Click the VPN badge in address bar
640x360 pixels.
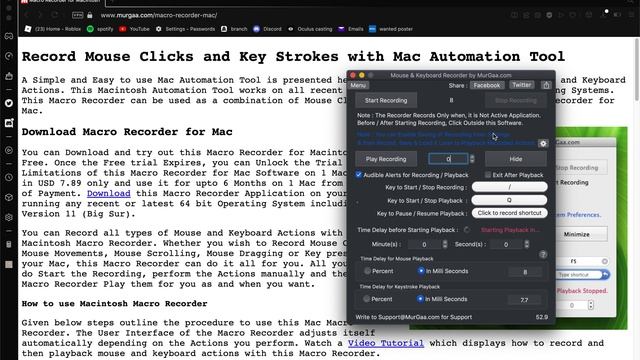point(78,15)
